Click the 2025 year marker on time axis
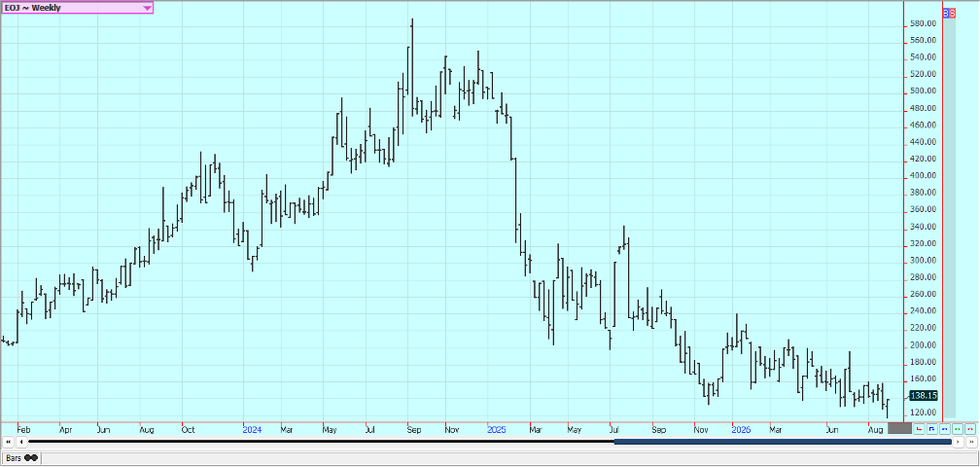Image resolution: width=980 pixels, height=467 pixels. pos(497,430)
